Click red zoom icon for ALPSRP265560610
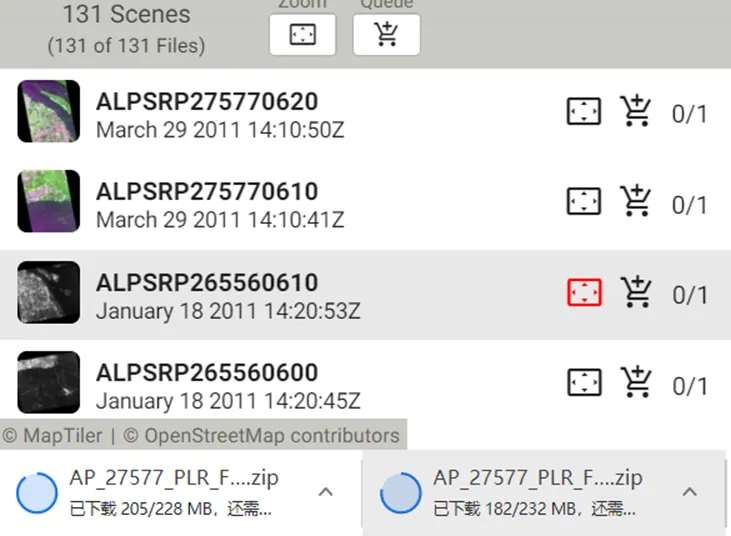Screen dimensions: 731x536 584,293
